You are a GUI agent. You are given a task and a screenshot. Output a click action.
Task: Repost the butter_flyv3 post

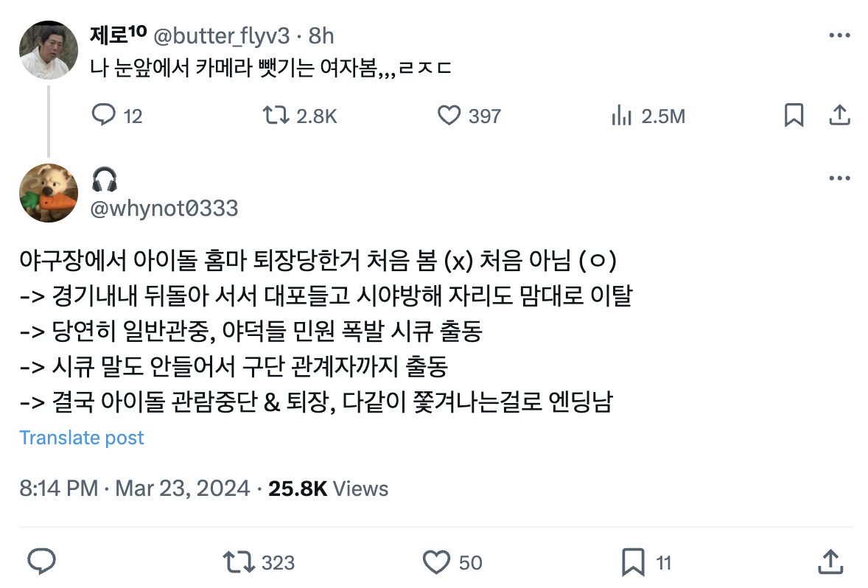click(x=276, y=116)
